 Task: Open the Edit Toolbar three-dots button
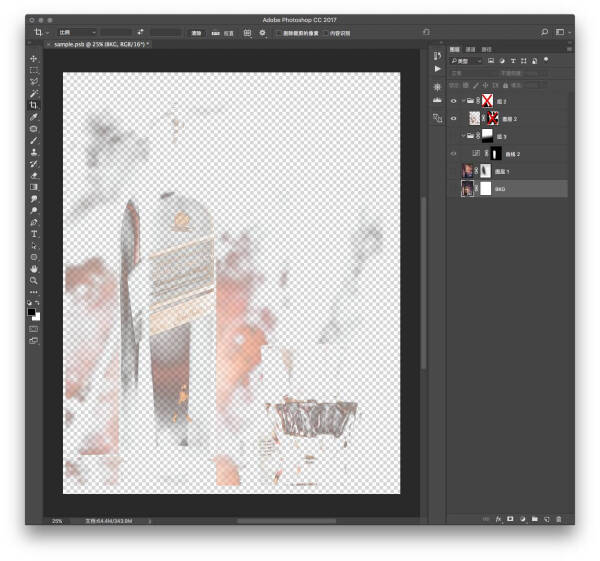(x=34, y=292)
